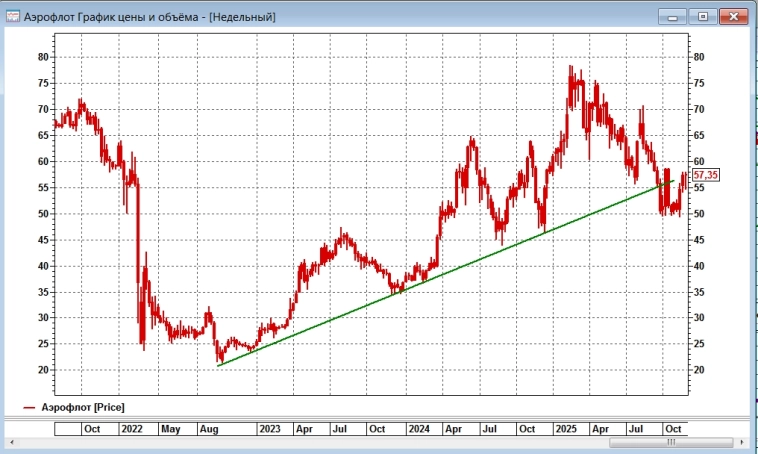Click the chart window icon in title bar
The image size is (758, 454).
[x=13, y=17]
